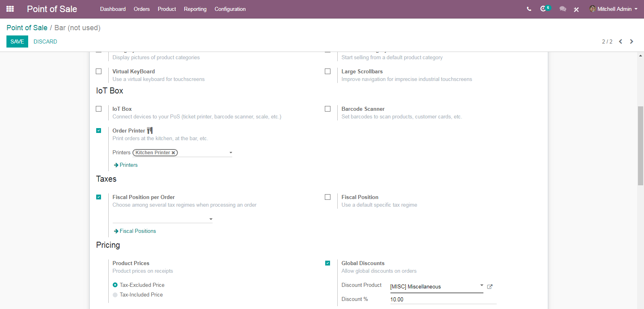Viewport: 644px width, 309px height.
Task: Click Point of Sale breadcrumb link
Action: pos(27,28)
